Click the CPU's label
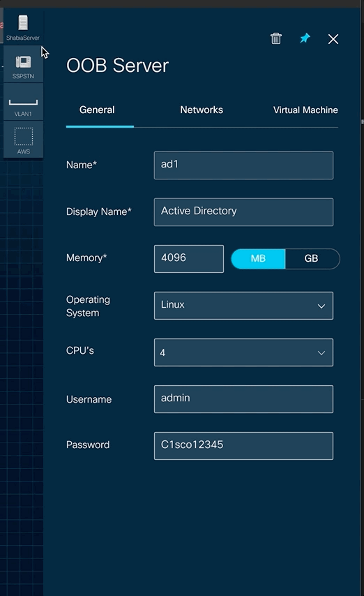Viewport: 364px width, 596px height. click(x=79, y=350)
